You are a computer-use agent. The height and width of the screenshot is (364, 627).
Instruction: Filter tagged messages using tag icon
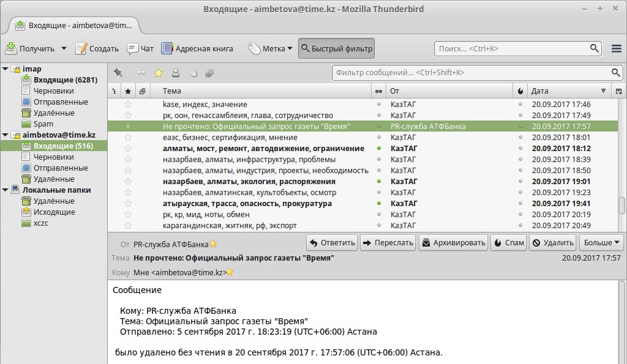coord(193,73)
